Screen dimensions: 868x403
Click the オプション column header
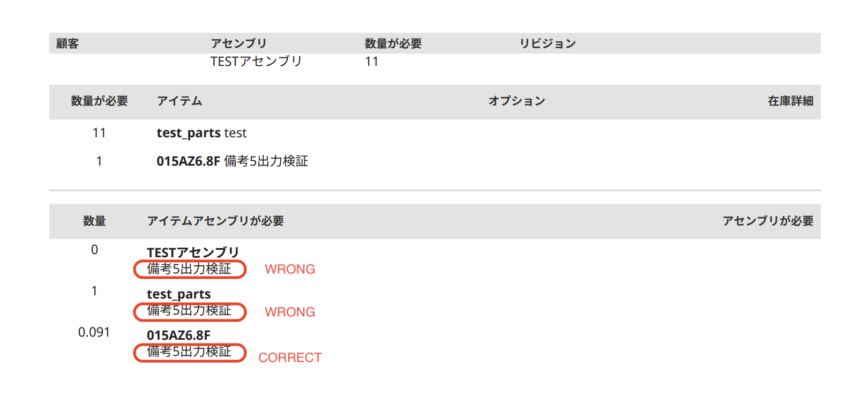[517, 101]
